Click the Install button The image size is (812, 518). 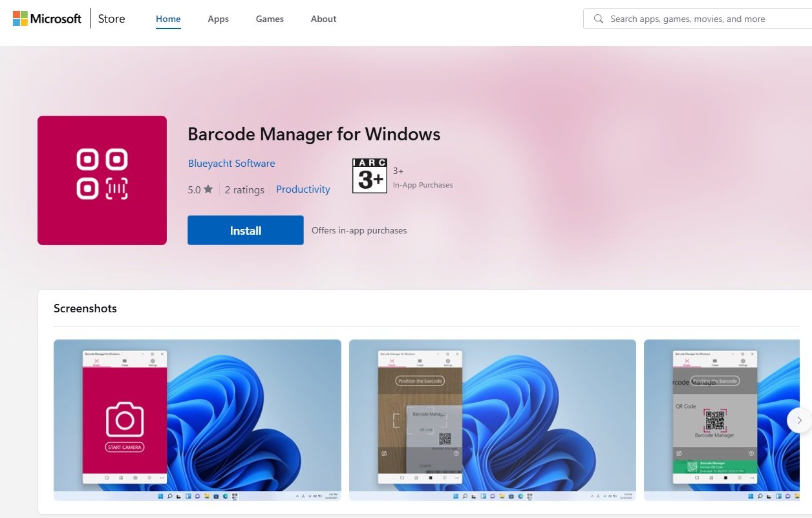click(245, 230)
